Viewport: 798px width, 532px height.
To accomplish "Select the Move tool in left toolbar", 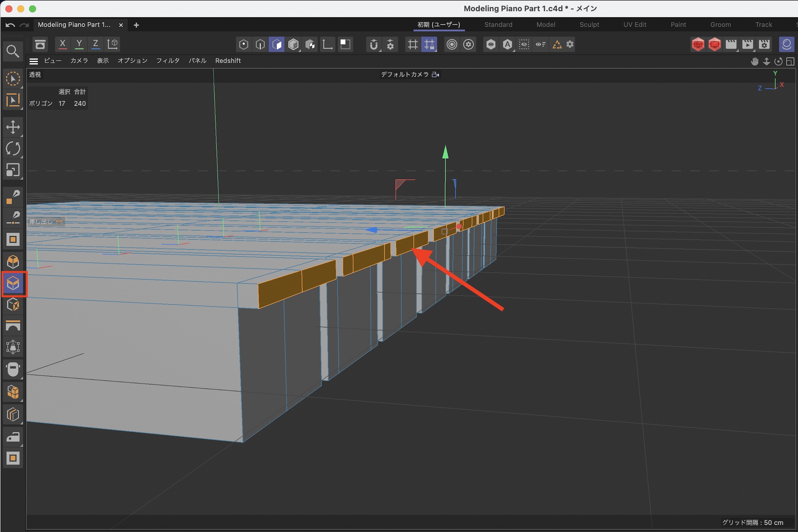I will coord(13,127).
